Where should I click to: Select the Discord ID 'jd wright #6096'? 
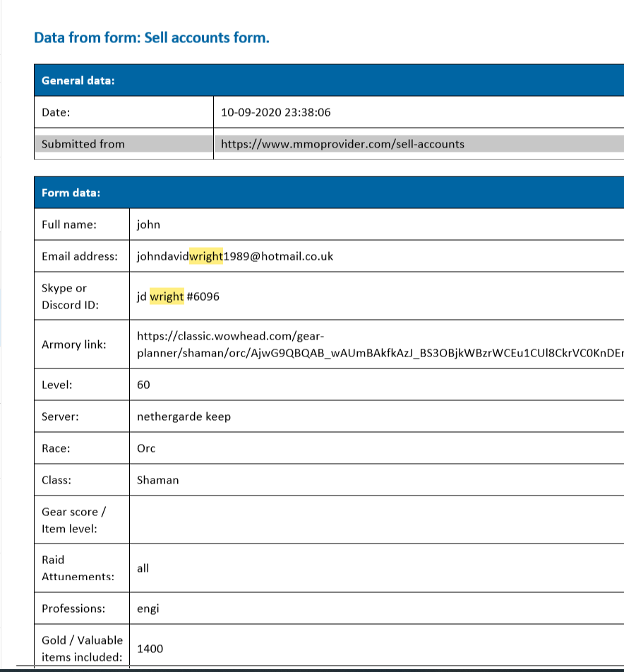pyautogui.click(x=178, y=296)
